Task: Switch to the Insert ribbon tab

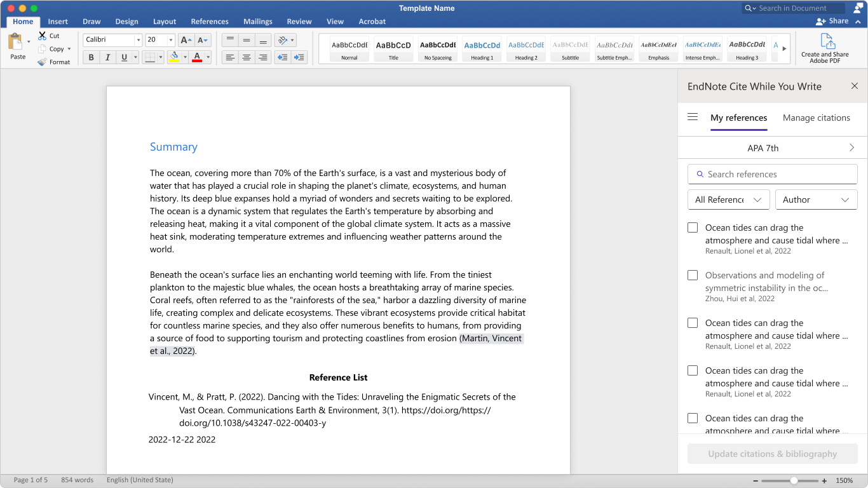Action: click(58, 22)
